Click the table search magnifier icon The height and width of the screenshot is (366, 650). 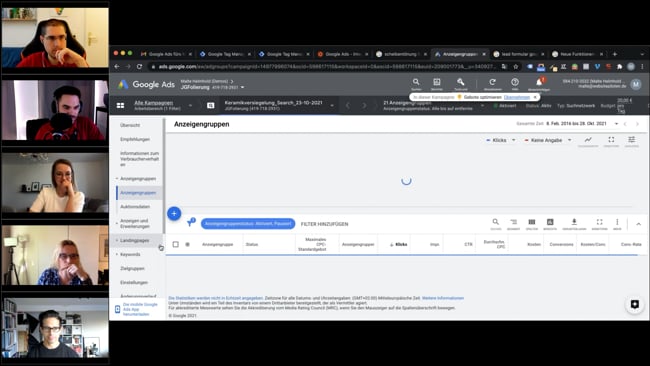click(x=495, y=222)
